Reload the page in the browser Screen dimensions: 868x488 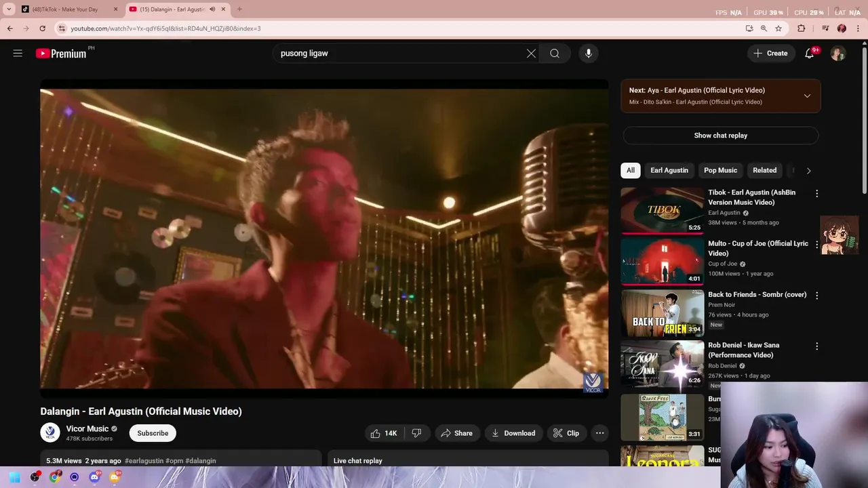[x=42, y=28]
